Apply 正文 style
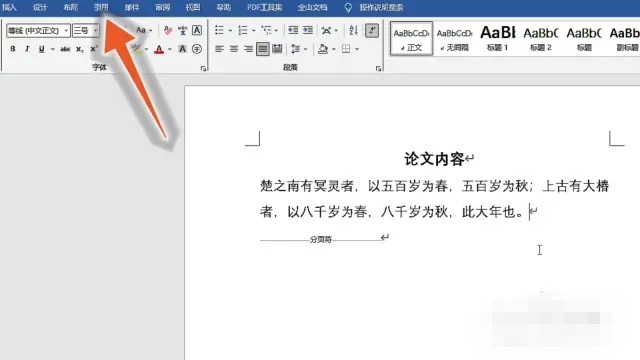Viewport: 640px width, 360px height. point(411,38)
